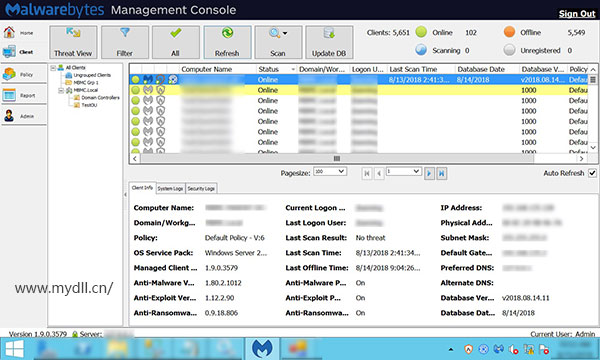The image size is (600, 360).
Task: Click the 'No threat' scan result value
Action: click(x=370, y=238)
